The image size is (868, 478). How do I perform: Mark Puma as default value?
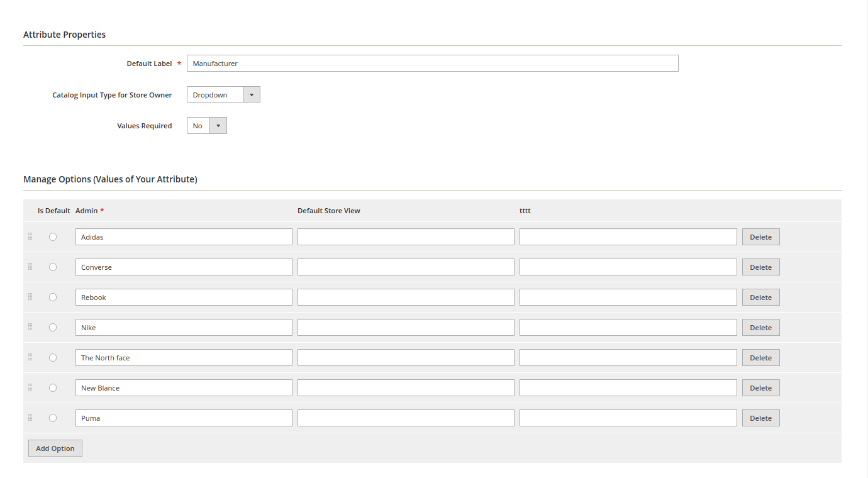53,418
